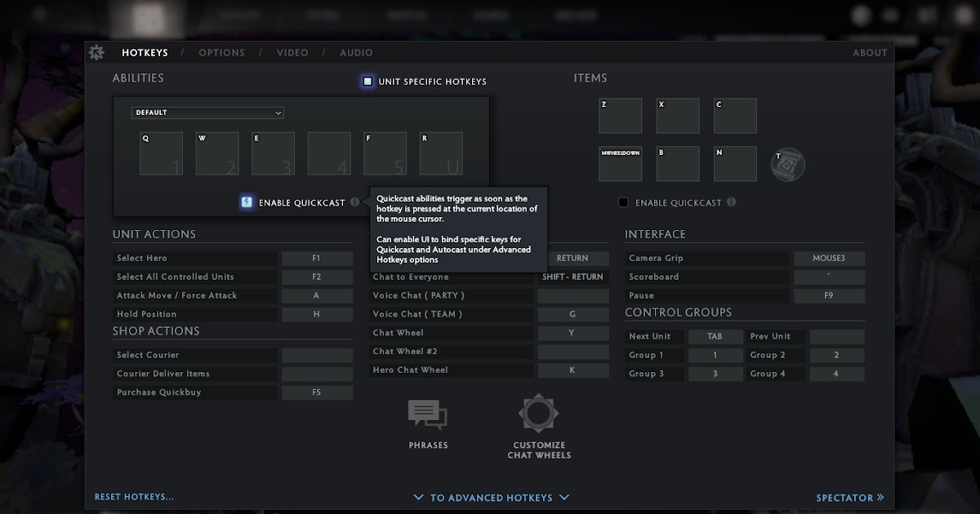This screenshot has height=514, width=980.
Task: Select the Town Portal Scroll hotkey icon
Action: tap(786, 164)
